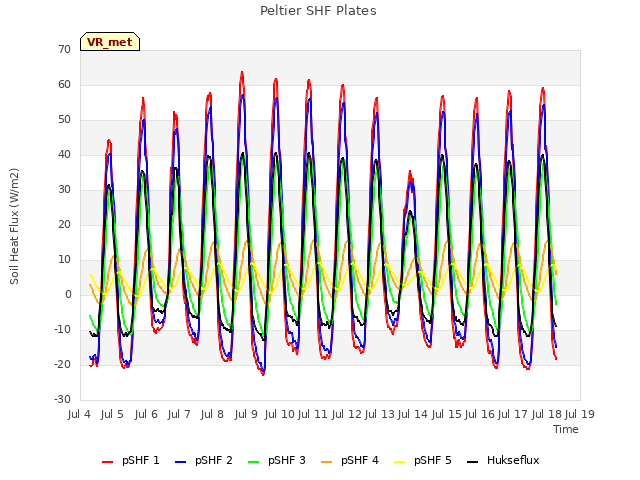
Task: Click the Peltier SHF Plates chart title
Action: [x=318, y=11]
